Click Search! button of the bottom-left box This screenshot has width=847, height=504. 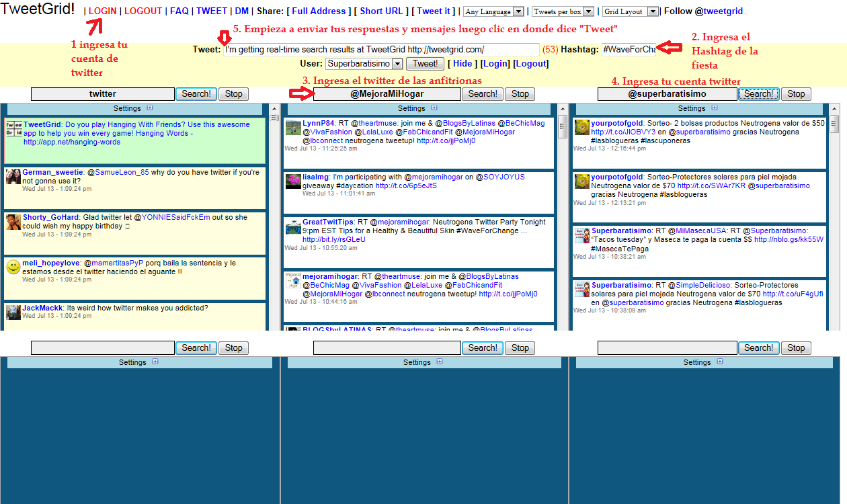coord(196,348)
